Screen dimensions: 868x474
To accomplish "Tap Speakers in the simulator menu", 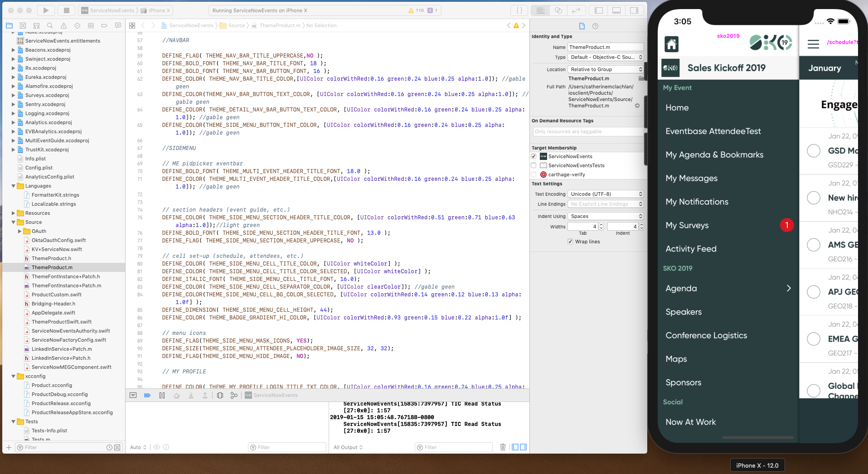I will 684,312.
